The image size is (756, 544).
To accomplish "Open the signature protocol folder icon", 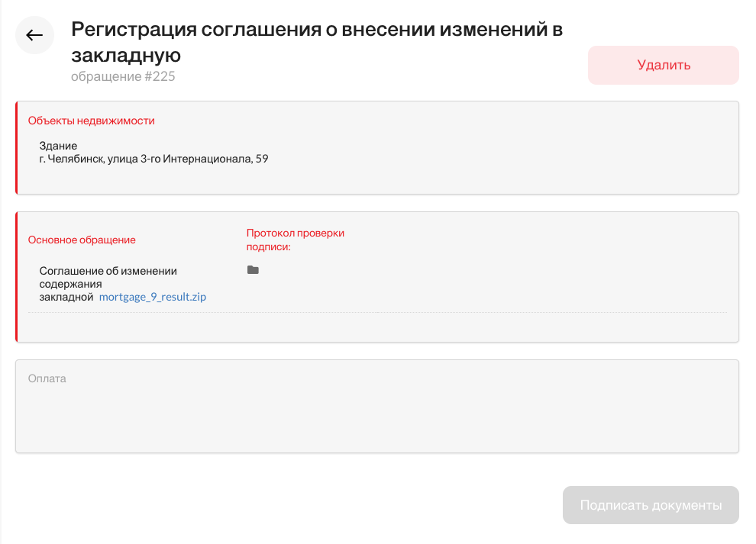I will (x=253, y=270).
